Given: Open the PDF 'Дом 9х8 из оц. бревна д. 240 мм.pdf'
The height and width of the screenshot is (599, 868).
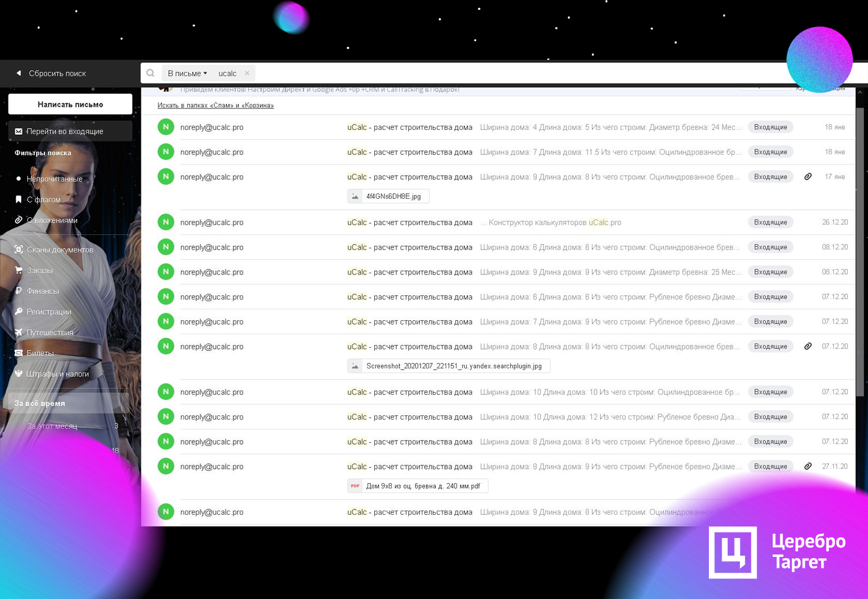Looking at the screenshot, I should click(418, 486).
